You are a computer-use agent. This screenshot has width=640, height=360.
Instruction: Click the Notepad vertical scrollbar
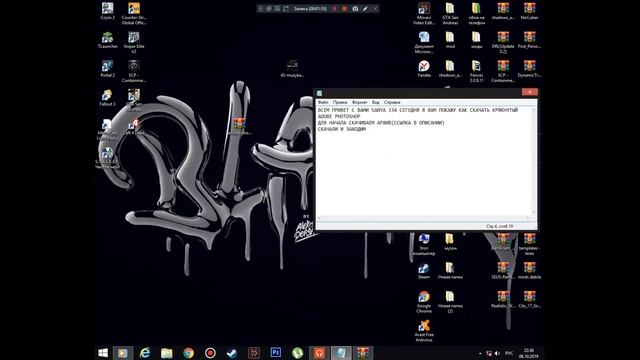534,161
